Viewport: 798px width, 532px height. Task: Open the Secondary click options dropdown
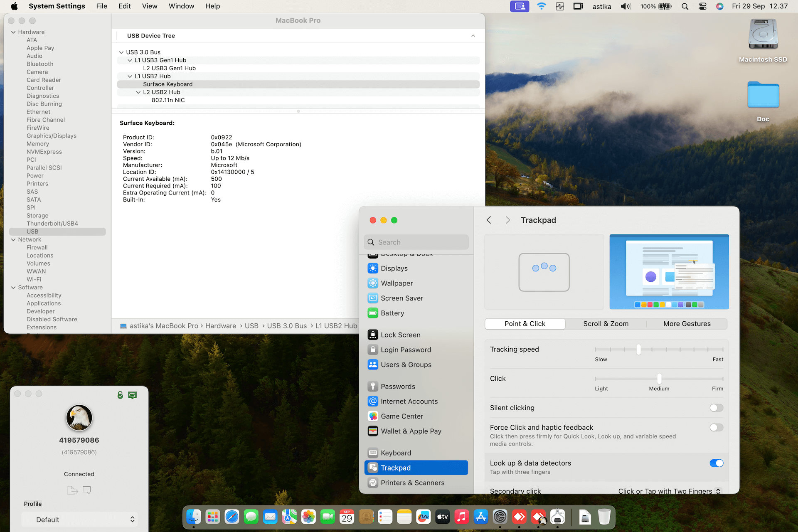click(x=670, y=490)
